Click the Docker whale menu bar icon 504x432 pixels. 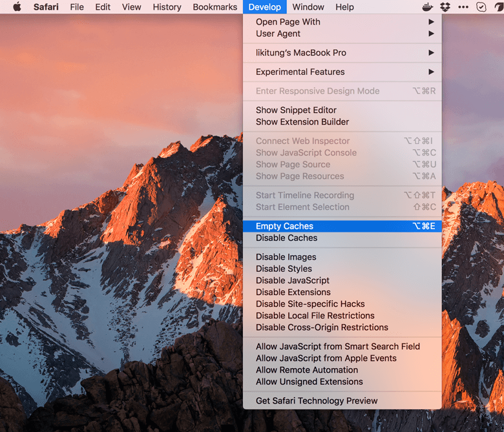click(427, 6)
